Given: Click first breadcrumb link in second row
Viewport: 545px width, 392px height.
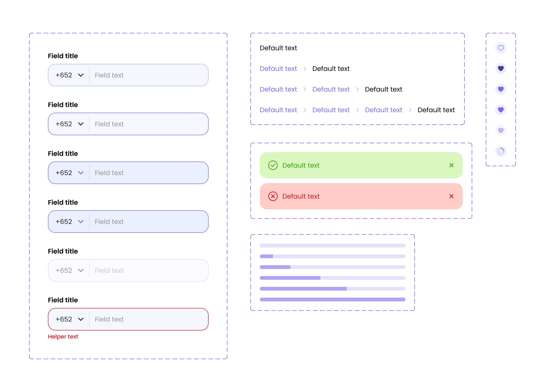Looking at the screenshot, I should [x=278, y=69].
